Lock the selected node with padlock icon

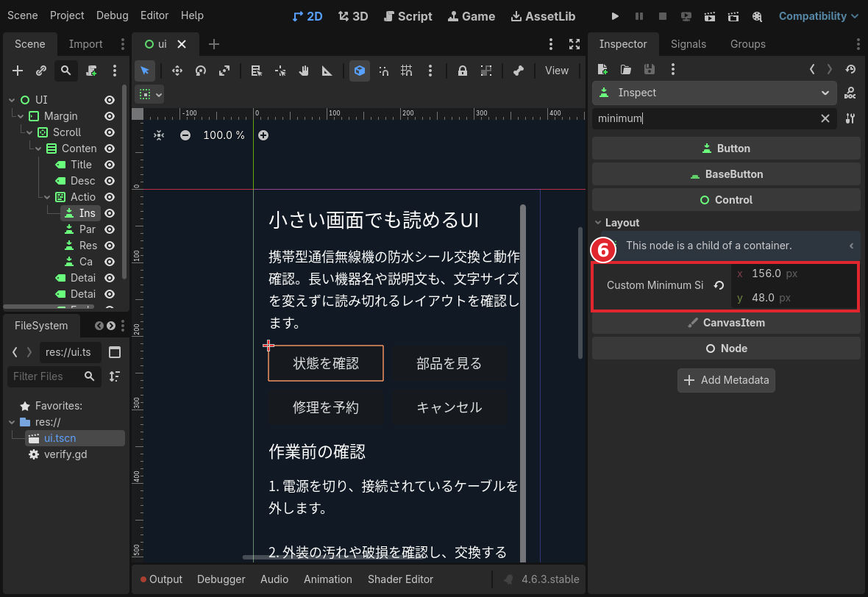point(462,71)
